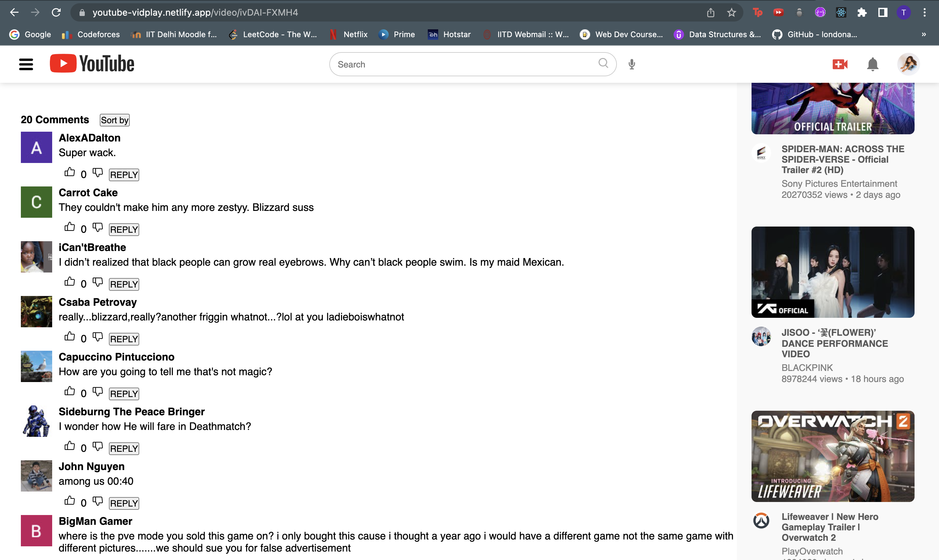Reply to Capuccino Pintucciono's comment
Image resolution: width=939 pixels, height=560 pixels.
tap(124, 394)
